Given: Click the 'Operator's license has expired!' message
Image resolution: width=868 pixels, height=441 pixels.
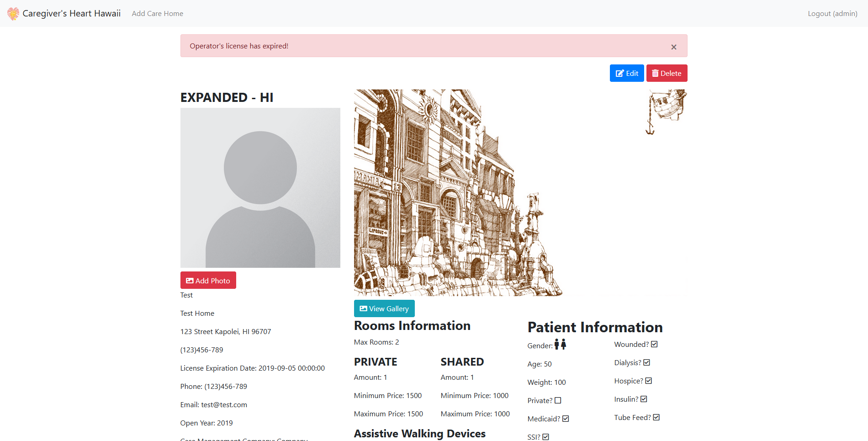Looking at the screenshot, I should (x=239, y=46).
